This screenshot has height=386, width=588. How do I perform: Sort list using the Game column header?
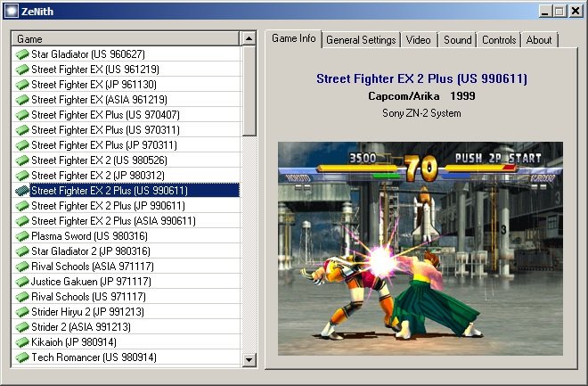125,39
